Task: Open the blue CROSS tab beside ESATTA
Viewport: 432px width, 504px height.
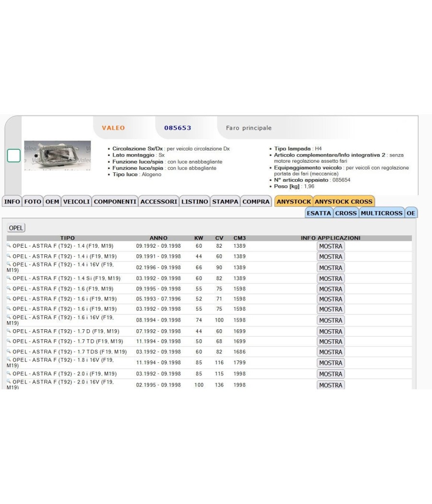Action: 346,213
